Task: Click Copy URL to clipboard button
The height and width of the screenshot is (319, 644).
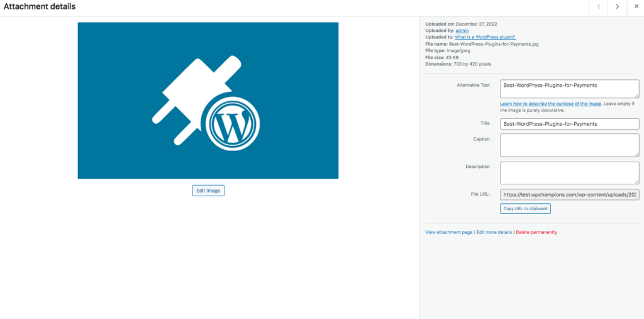Action: [525, 209]
